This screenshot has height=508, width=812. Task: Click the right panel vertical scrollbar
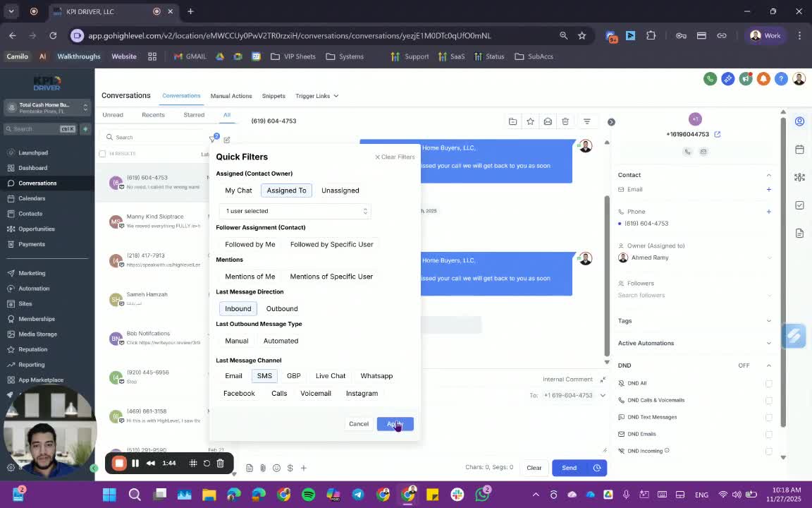tap(783, 272)
